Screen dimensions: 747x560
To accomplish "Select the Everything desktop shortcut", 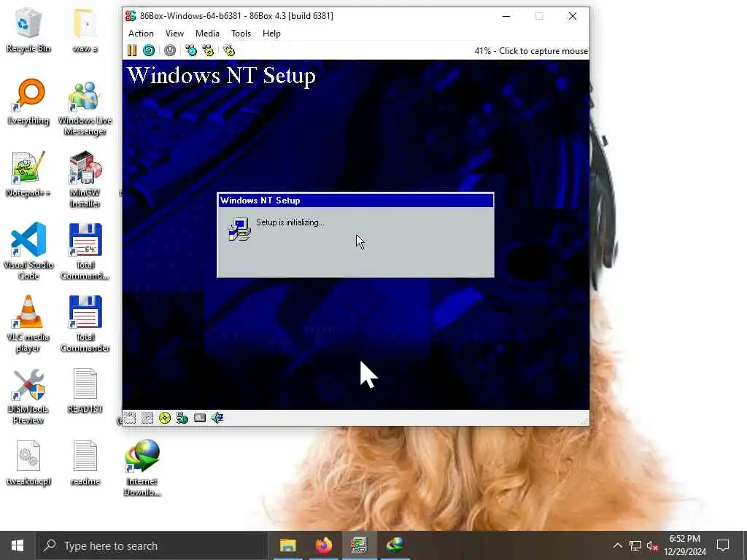I will [x=28, y=102].
